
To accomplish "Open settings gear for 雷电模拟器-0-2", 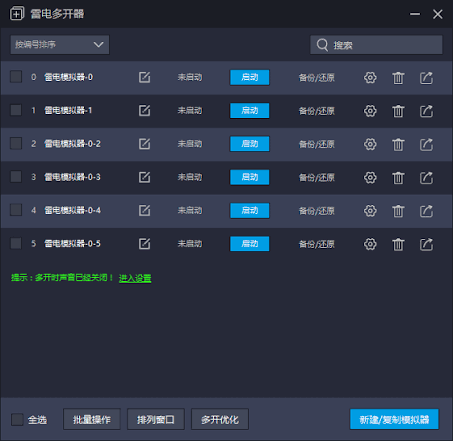I will click(x=370, y=144).
